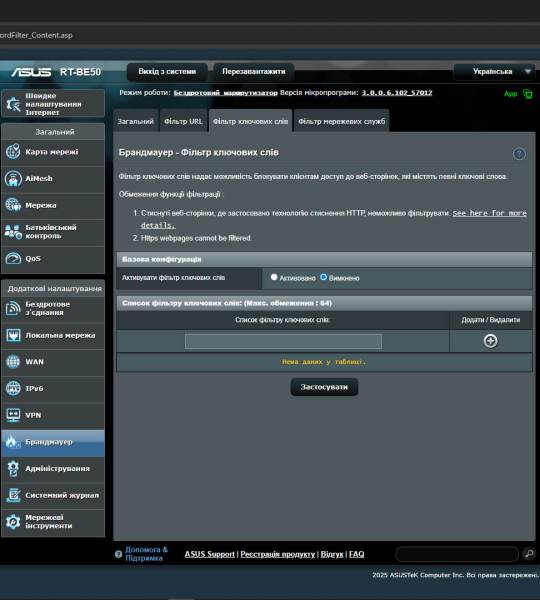Click the 'Нема даних у таблиці' message
The height and width of the screenshot is (600, 540).
[324, 362]
